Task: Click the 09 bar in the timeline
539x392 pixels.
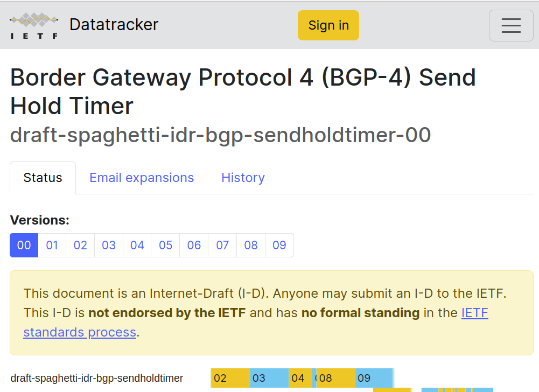Action: point(374,378)
